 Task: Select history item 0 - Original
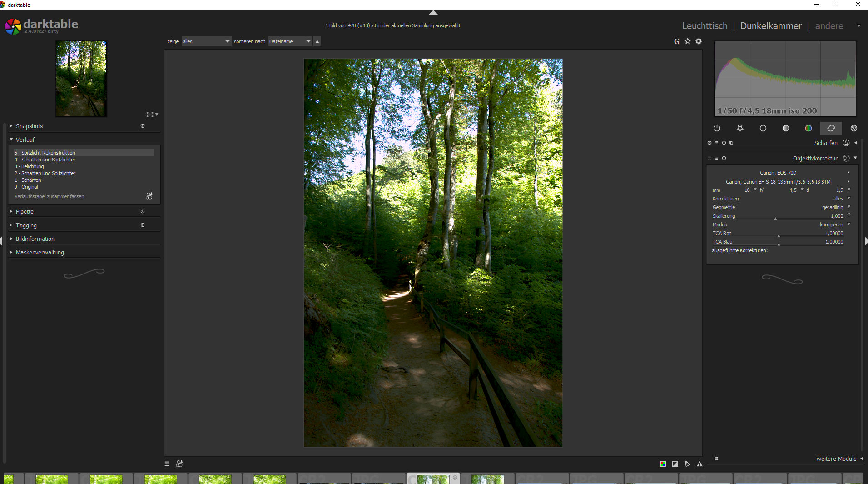(x=84, y=187)
